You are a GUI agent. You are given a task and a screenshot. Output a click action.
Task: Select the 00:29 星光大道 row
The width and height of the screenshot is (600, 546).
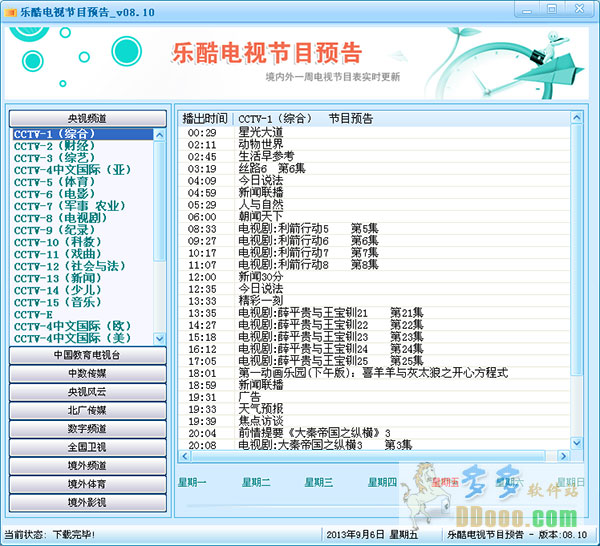pos(374,133)
